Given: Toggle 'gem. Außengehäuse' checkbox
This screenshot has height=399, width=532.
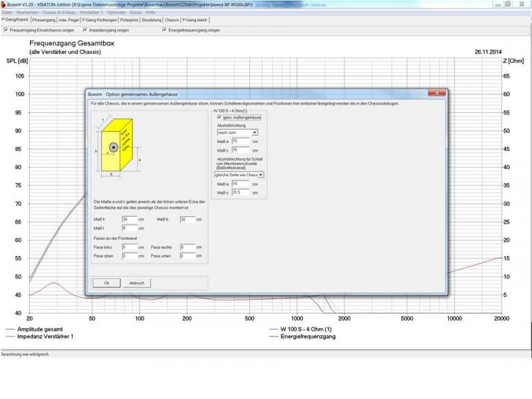Looking at the screenshot, I should (219, 117).
